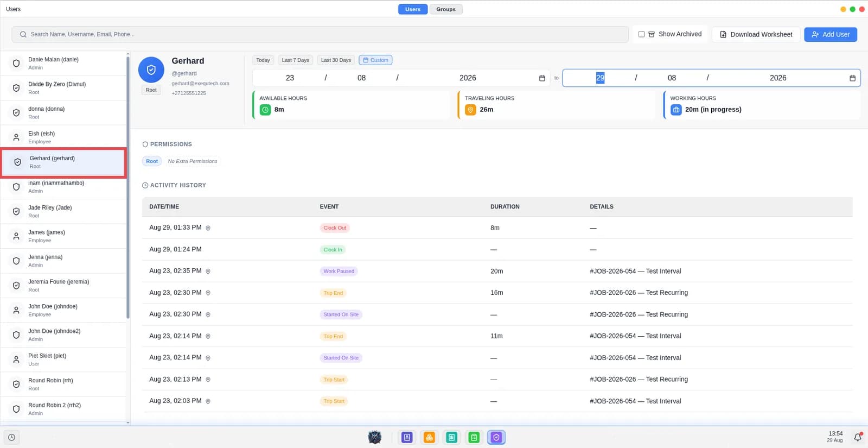Select the Custom date range
The image size is (868, 448).
tap(375, 60)
